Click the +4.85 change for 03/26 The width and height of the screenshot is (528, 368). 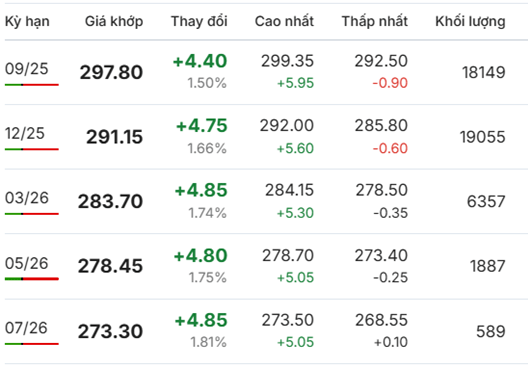201,190
